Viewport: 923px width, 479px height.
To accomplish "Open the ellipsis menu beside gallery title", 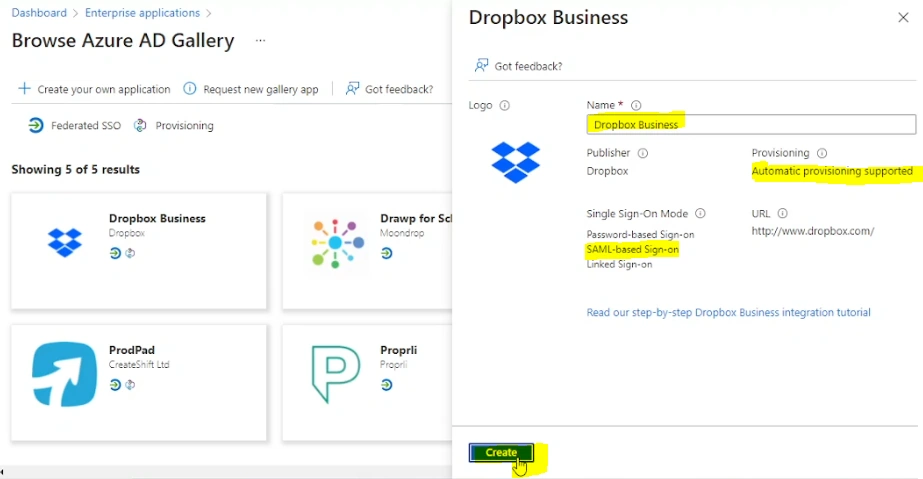I will point(260,41).
